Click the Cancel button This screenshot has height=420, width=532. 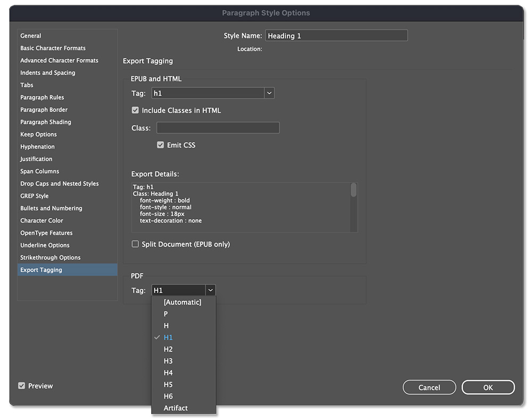click(429, 388)
